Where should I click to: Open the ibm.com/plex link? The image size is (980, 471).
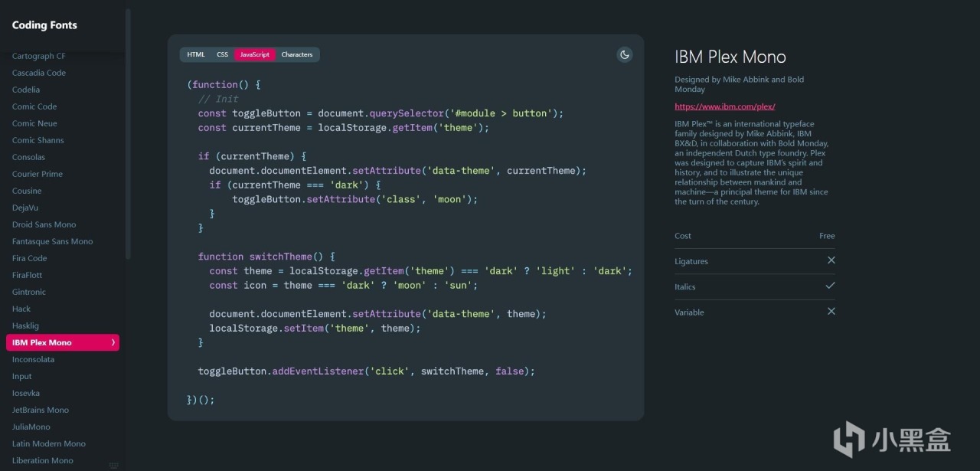pos(724,106)
